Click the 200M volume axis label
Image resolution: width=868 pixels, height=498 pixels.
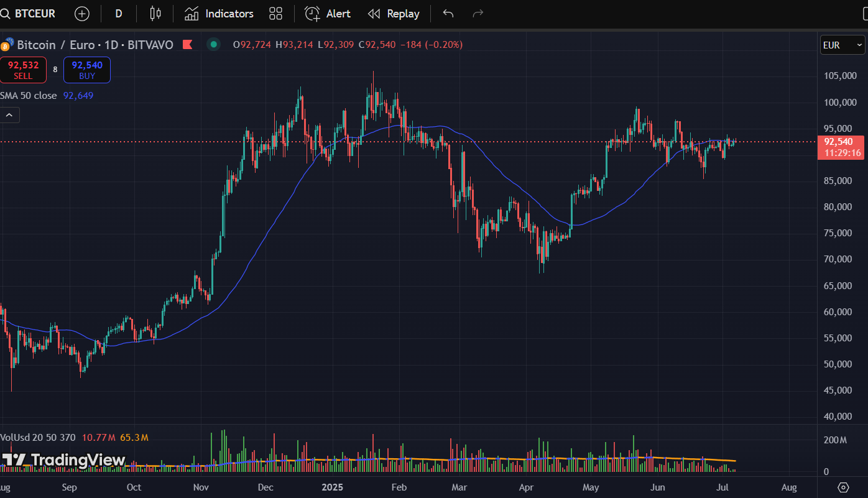(x=835, y=440)
